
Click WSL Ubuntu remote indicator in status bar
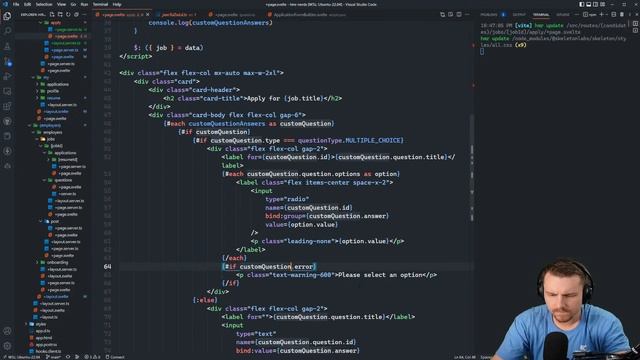click(22, 357)
